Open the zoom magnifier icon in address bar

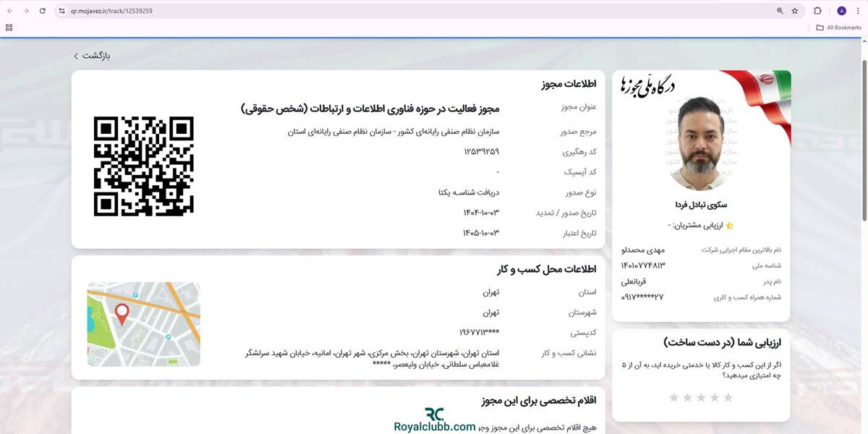pos(780,11)
